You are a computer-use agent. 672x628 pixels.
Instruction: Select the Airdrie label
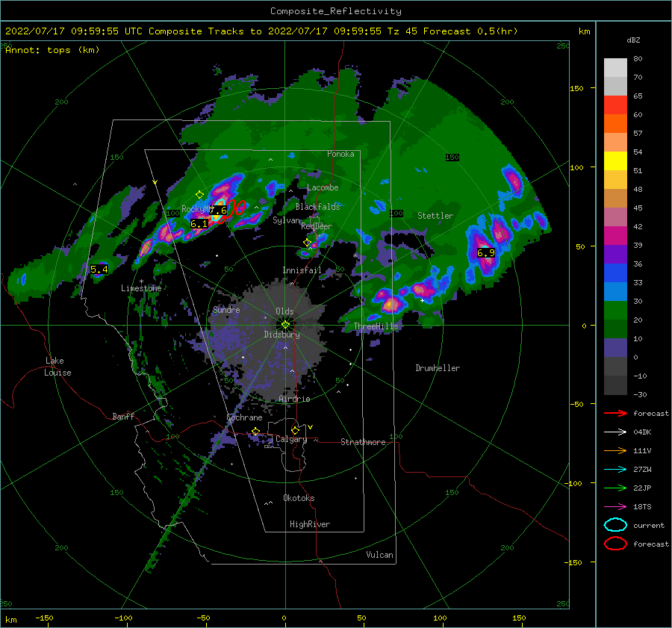click(x=294, y=399)
